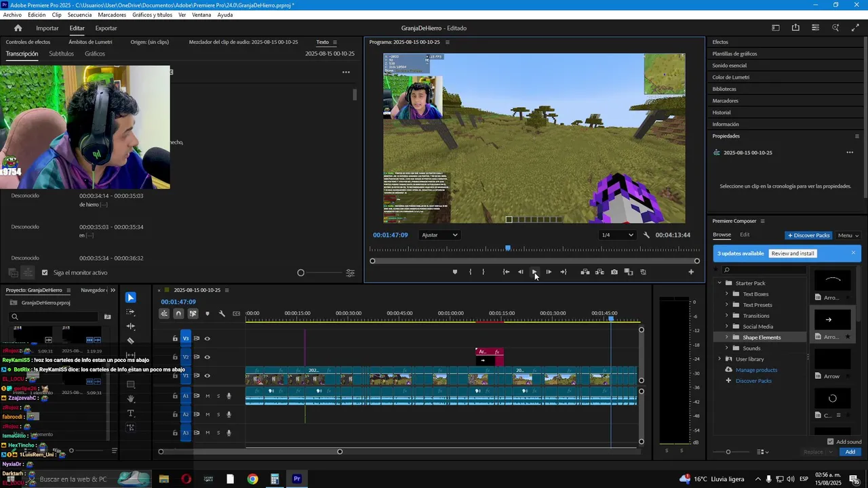Select the Ripple Edit tool
The image size is (868, 488).
tap(131, 326)
